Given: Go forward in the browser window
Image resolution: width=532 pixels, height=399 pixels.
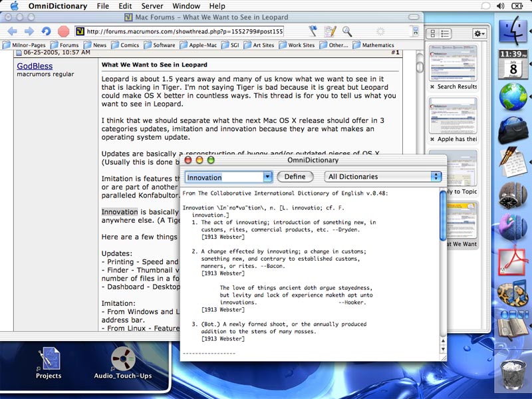Looking at the screenshot, I should (29, 31).
